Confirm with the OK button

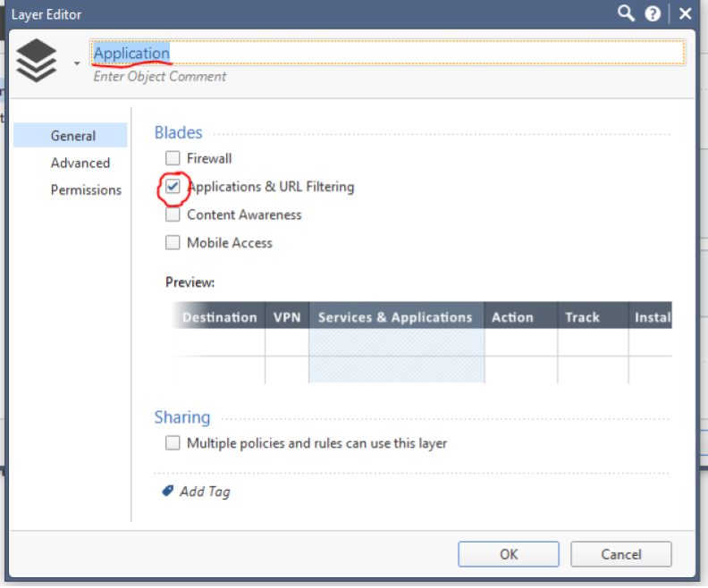[509, 554]
